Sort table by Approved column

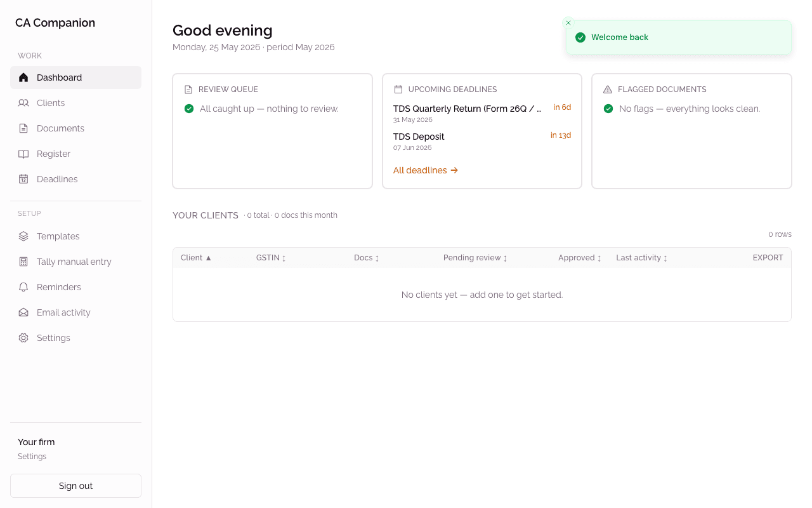(x=580, y=258)
